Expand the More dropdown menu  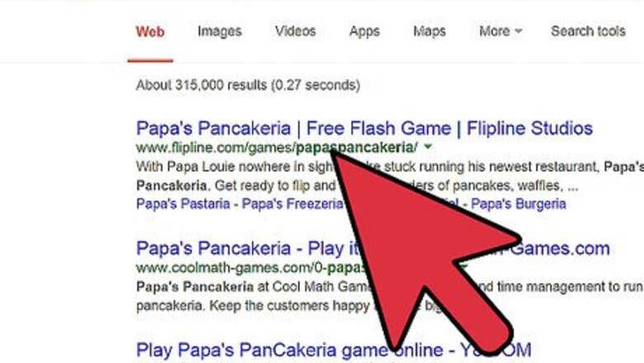pyautogui.click(x=500, y=31)
